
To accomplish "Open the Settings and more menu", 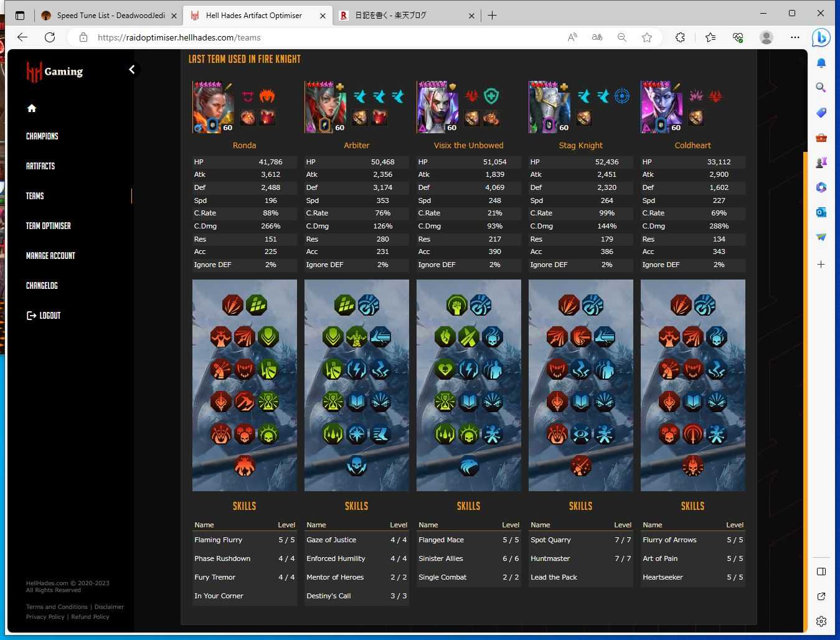I will tap(795, 37).
